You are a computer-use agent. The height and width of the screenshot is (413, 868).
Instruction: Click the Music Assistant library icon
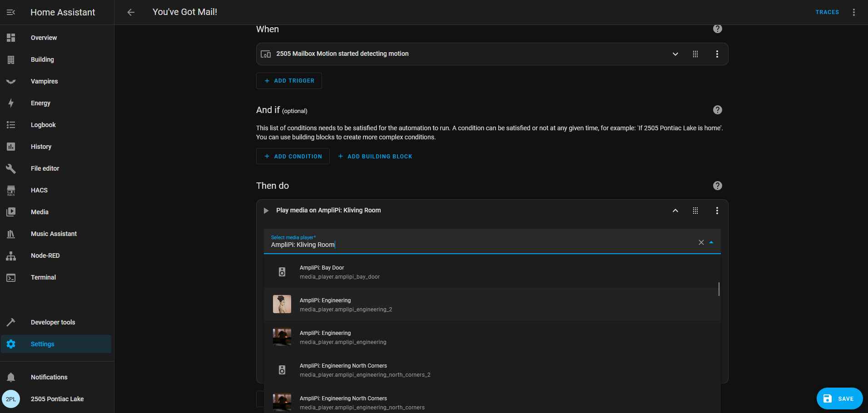click(11, 234)
